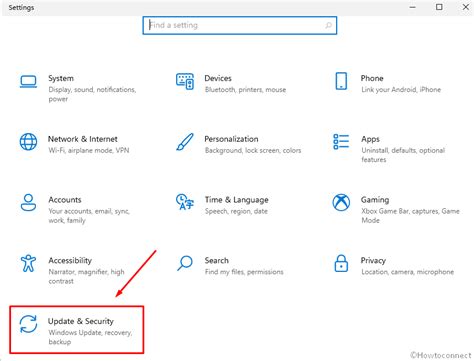Click the Update & Security arrows icon
474x361 pixels.
(x=28, y=324)
